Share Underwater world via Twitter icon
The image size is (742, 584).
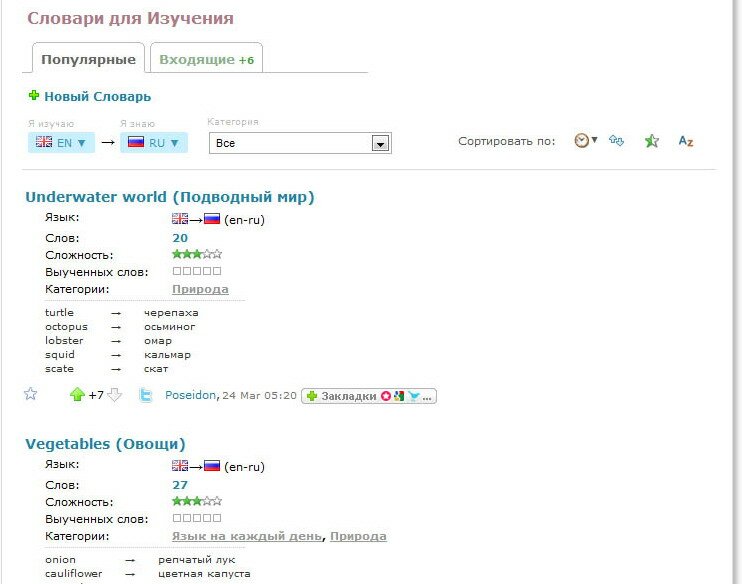146,395
